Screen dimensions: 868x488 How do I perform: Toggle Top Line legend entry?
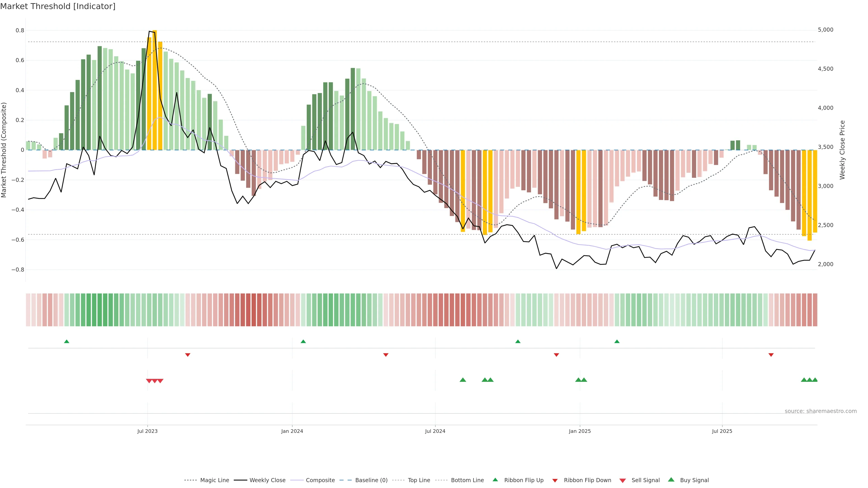[x=419, y=480]
